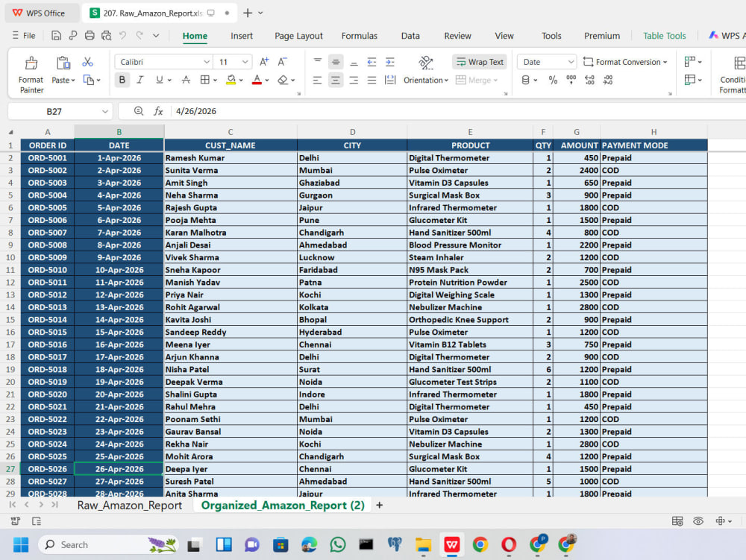Click decrease indent icon
The width and height of the screenshot is (746, 560).
click(x=372, y=62)
